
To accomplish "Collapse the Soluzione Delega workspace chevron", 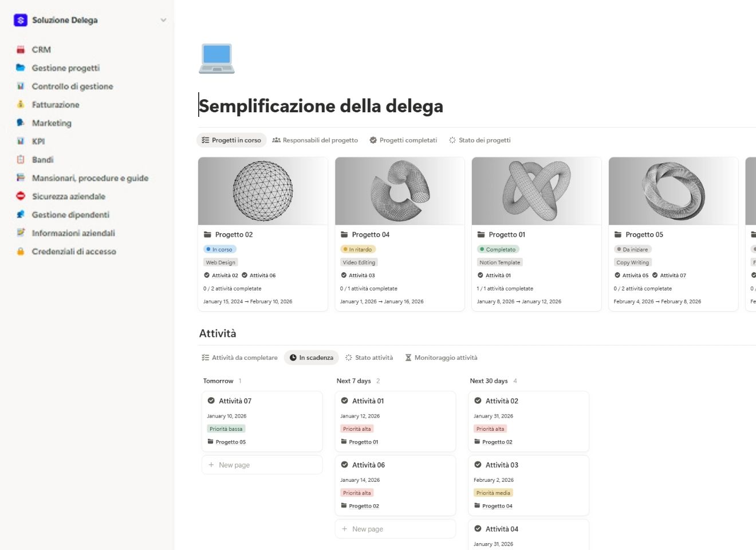I will [x=163, y=19].
